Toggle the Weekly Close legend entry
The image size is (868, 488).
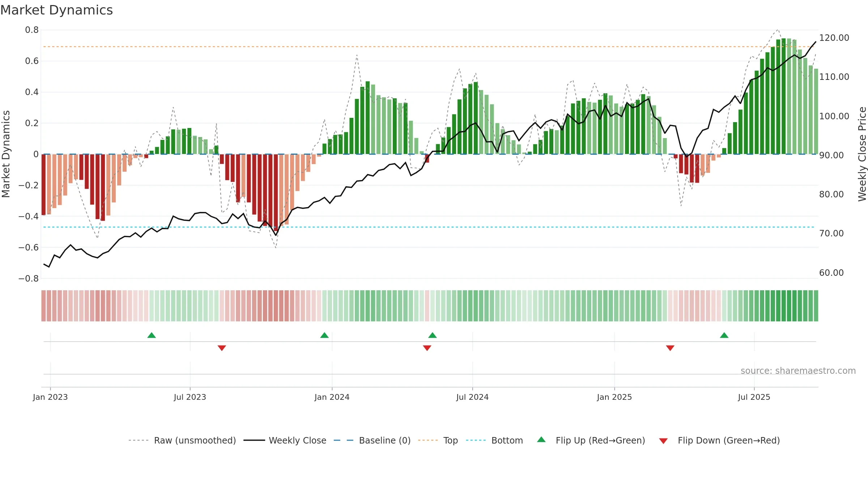[285, 440]
